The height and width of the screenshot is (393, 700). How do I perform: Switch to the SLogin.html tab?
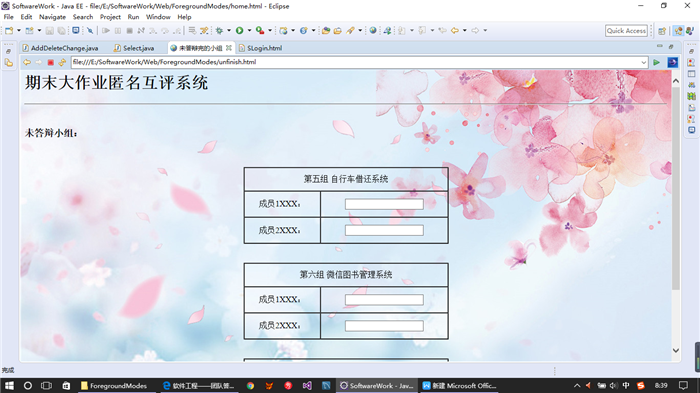click(x=260, y=48)
